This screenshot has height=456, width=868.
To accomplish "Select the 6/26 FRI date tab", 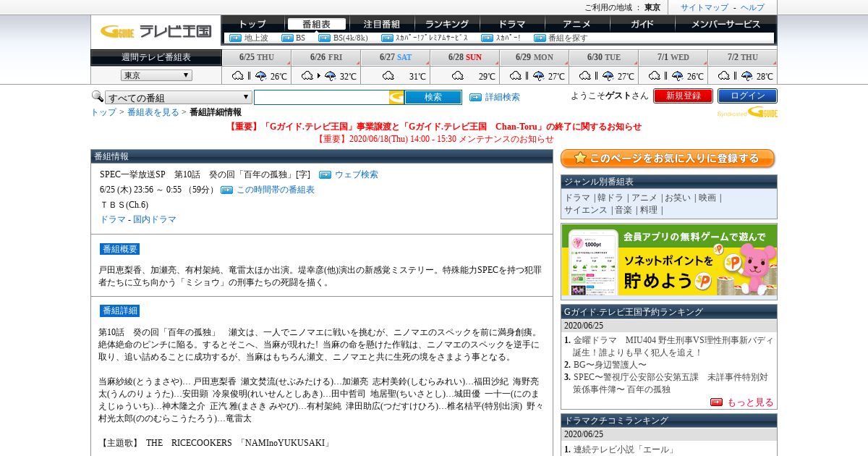I will pyautogui.click(x=326, y=57).
